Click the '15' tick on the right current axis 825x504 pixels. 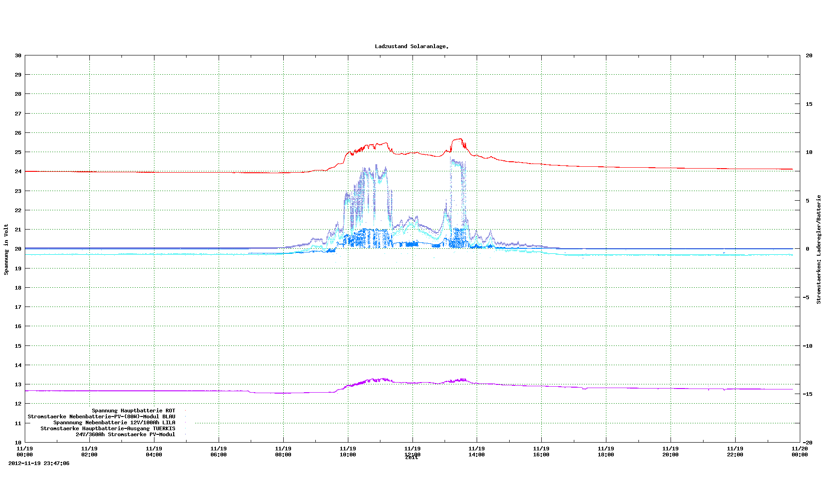pos(809,104)
